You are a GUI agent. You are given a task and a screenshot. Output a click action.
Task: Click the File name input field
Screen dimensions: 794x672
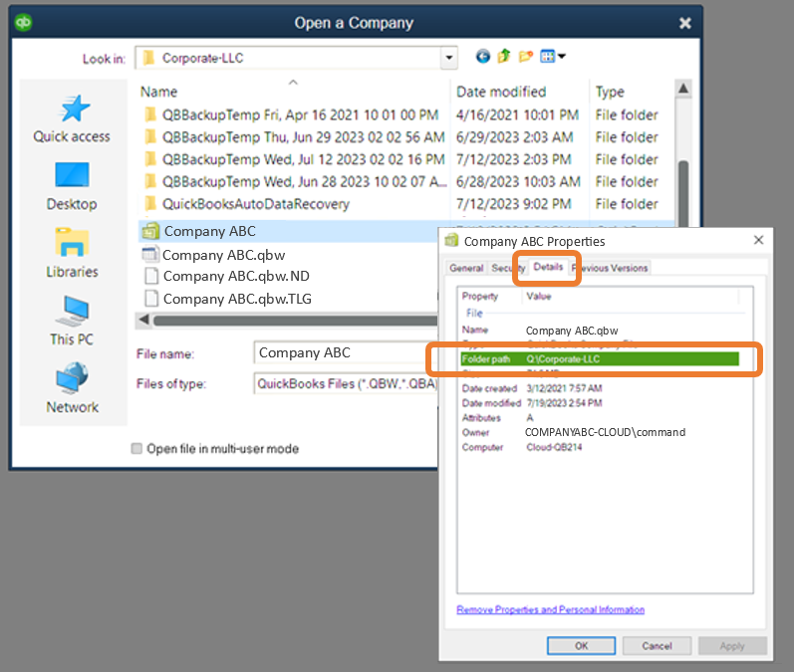coord(347,352)
